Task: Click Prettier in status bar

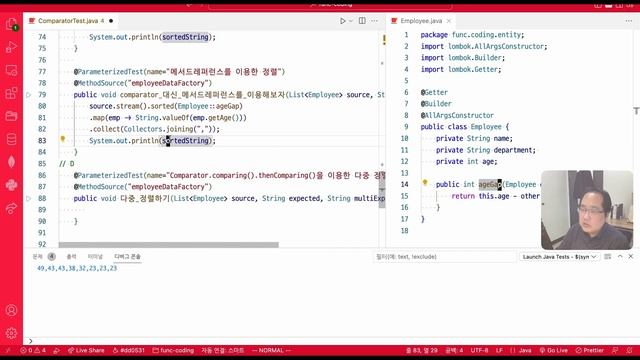Action: pyautogui.click(x=589, y=350)
